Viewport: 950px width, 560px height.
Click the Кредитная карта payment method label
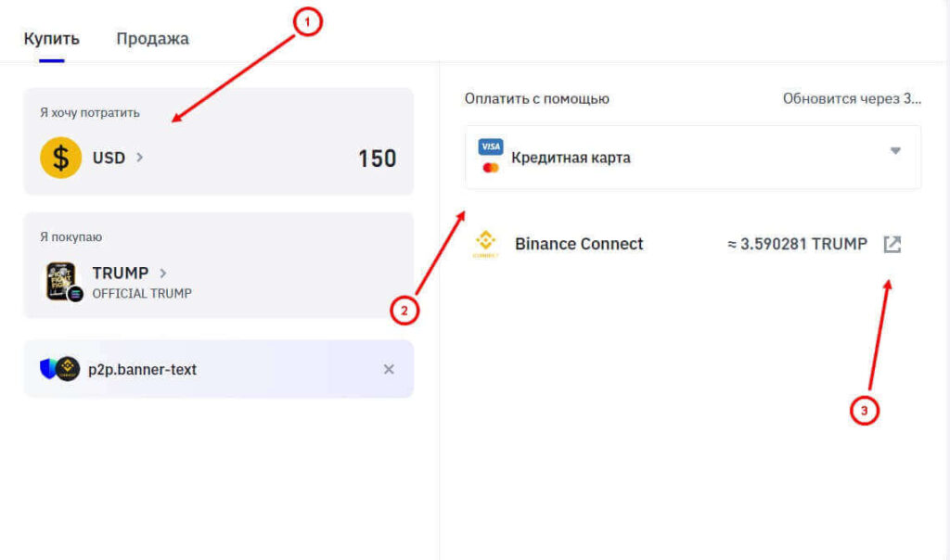571,158
